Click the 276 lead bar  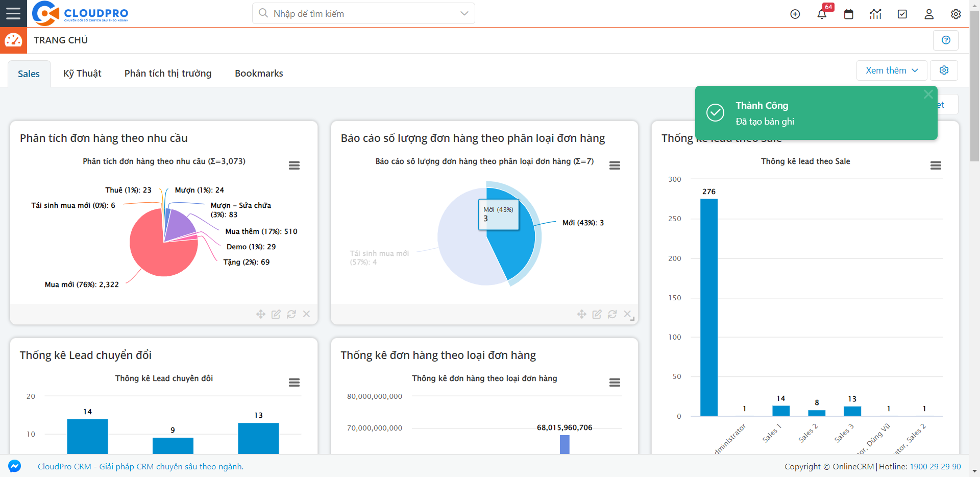[708, 307]
